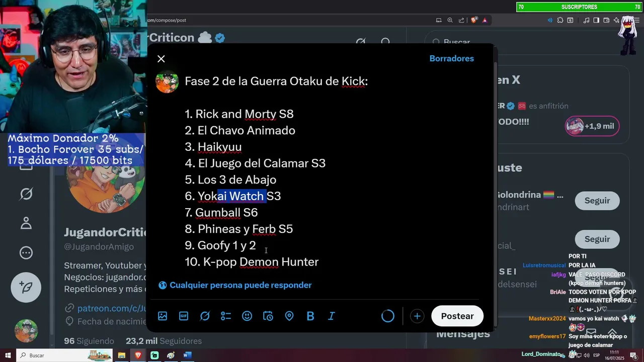Open the Word app in taskbar

[187, 355]
